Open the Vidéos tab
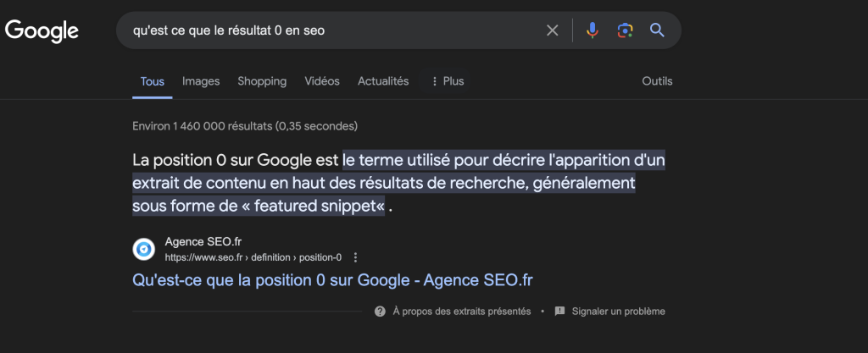This screenshot has width=868, height=353. click(322, 81)
